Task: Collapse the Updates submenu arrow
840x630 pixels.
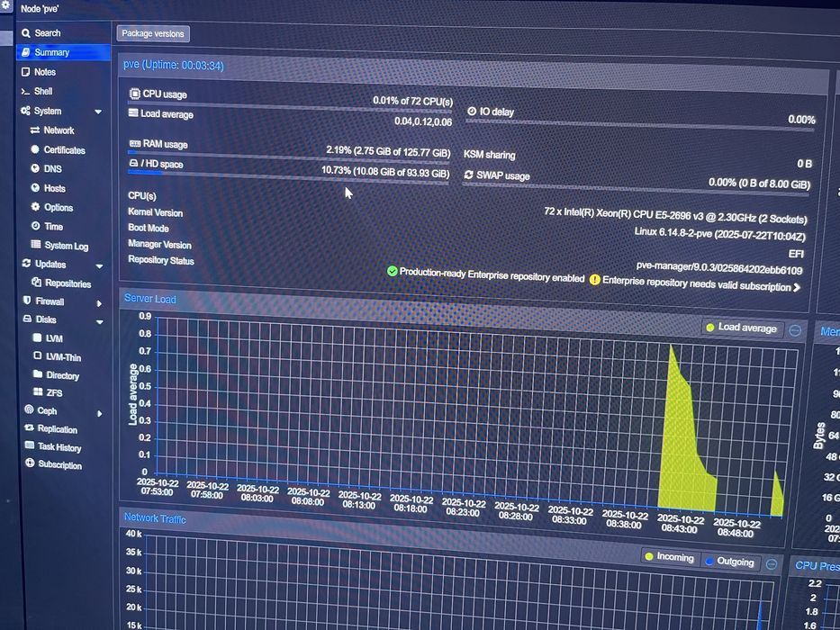Action: pyautogui.click(x=99, y=265)
